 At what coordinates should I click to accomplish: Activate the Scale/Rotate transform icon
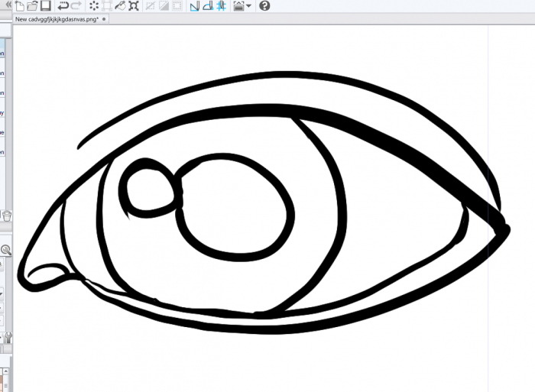(x=134, y=6)
